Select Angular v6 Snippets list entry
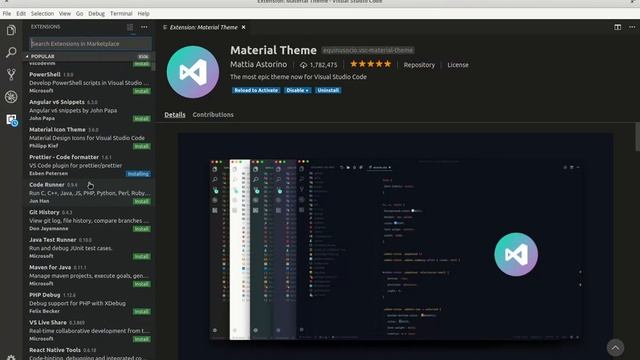 point(89,110)
